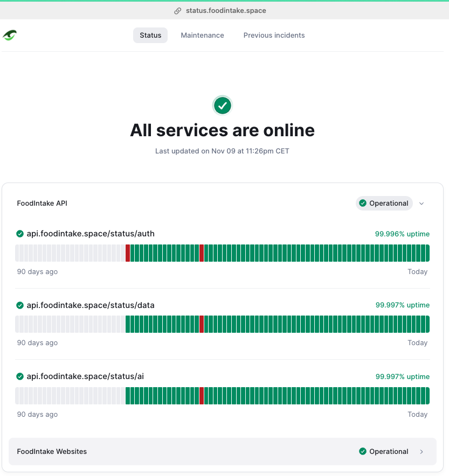Open the api.foodintake.space/status/ai monitor link
Image resolution: width=449 pixels, height=476 pixels.
coord(85,376)
